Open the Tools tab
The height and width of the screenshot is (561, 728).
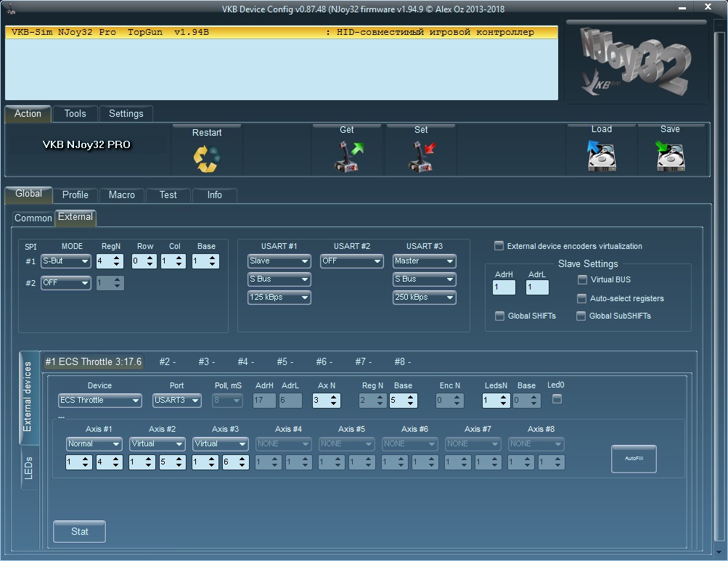click(x=75, y=113)
